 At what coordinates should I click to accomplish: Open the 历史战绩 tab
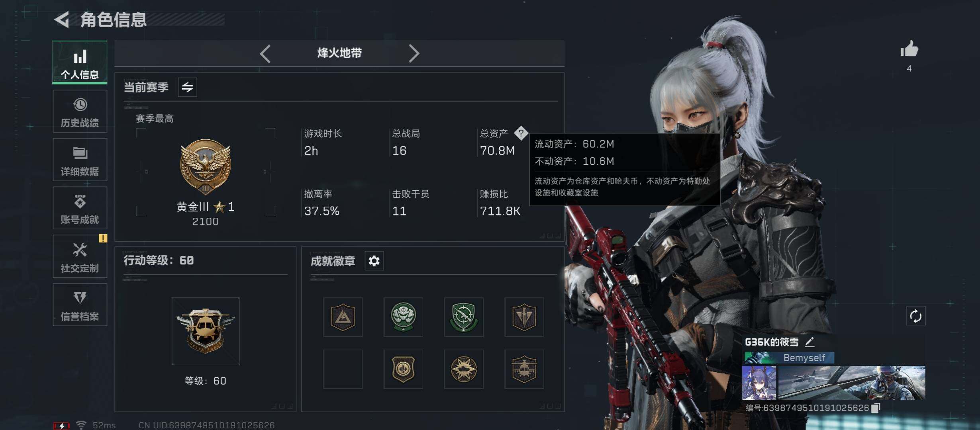point(80,111)
